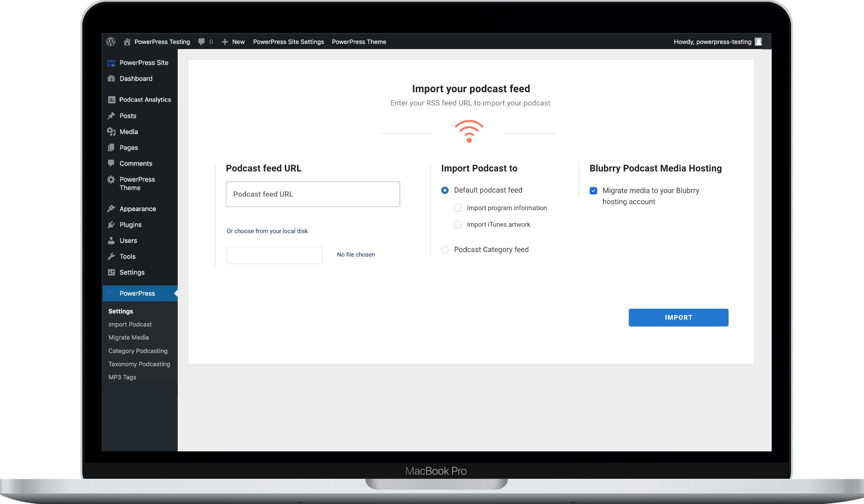Open the PowerPress Testing site menu
This screenshot has width=864, height=504.
click(x=162, y=41)
